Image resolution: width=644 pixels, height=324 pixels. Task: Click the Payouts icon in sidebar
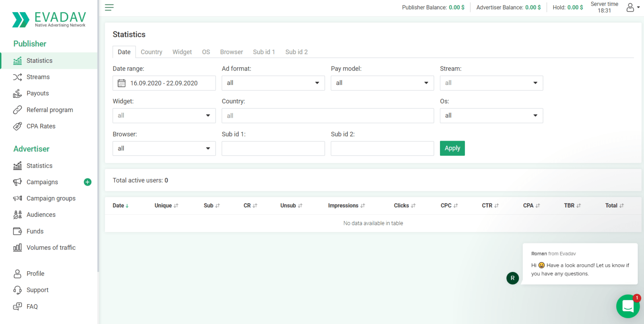17,93
